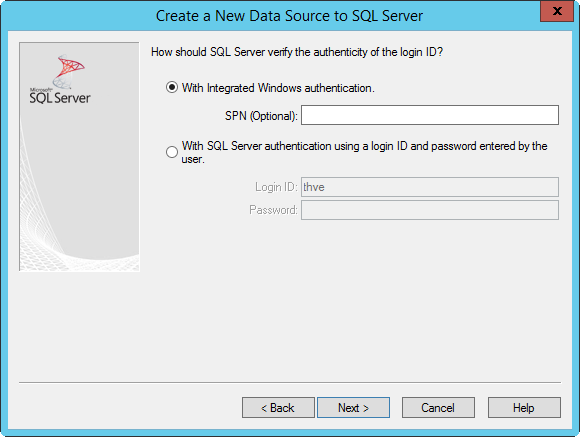Click the Microsoft SQL Server wordmark
Screen dimensions: 580x437
[x=60, y=96]
